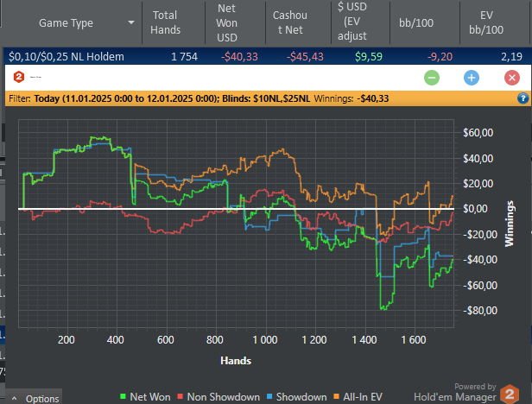The image size is (532, 404).
Task: Sort by Total Hands column
Action: pos(165,22)
